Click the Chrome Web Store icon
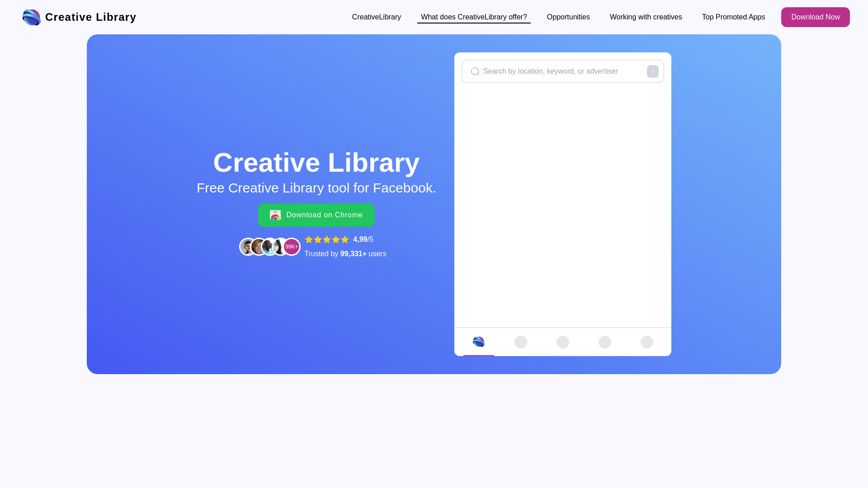Screen dimensions: 868x488 275,215
